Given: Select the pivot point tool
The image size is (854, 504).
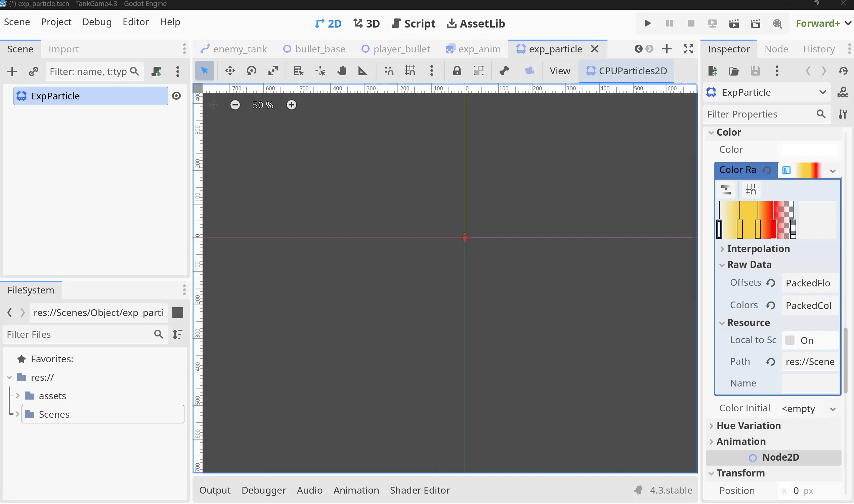Looking at the screenshot, I should 320,71.
